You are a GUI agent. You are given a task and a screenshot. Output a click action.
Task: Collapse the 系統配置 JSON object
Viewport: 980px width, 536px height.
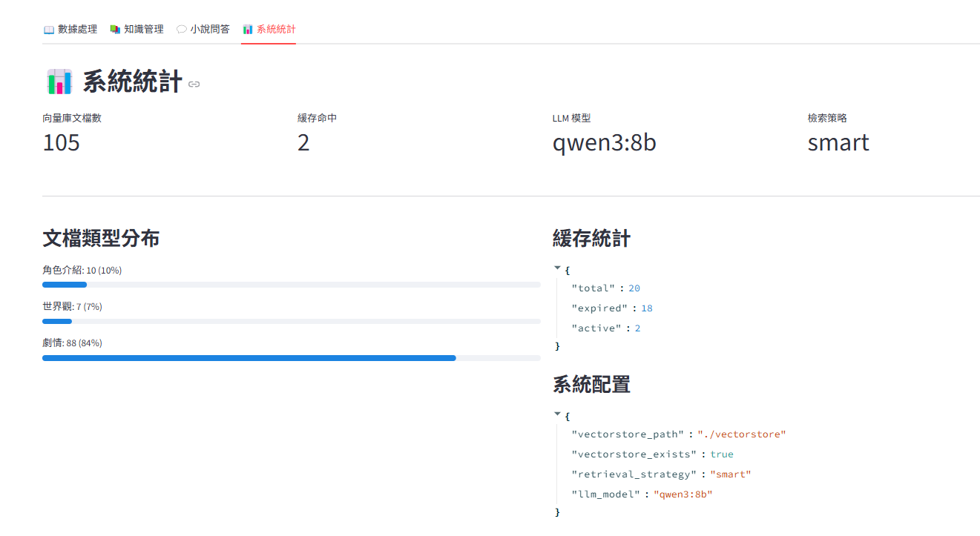tap(558, 414)
